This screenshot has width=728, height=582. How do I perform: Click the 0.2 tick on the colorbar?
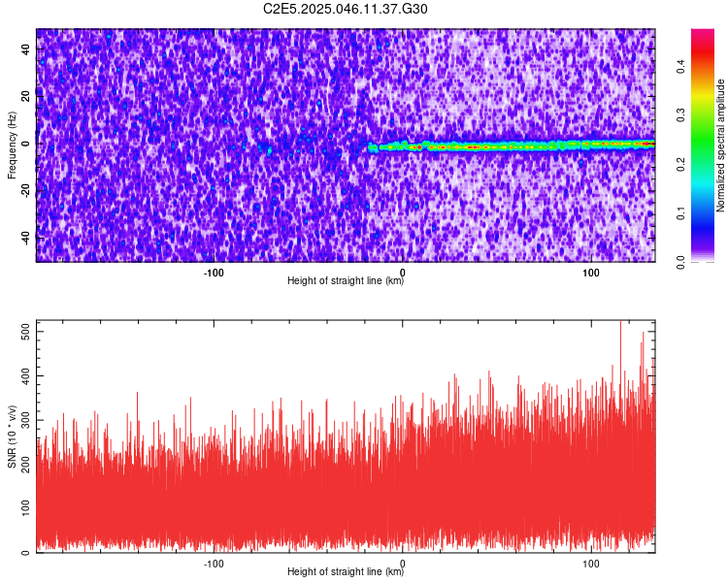680,164
